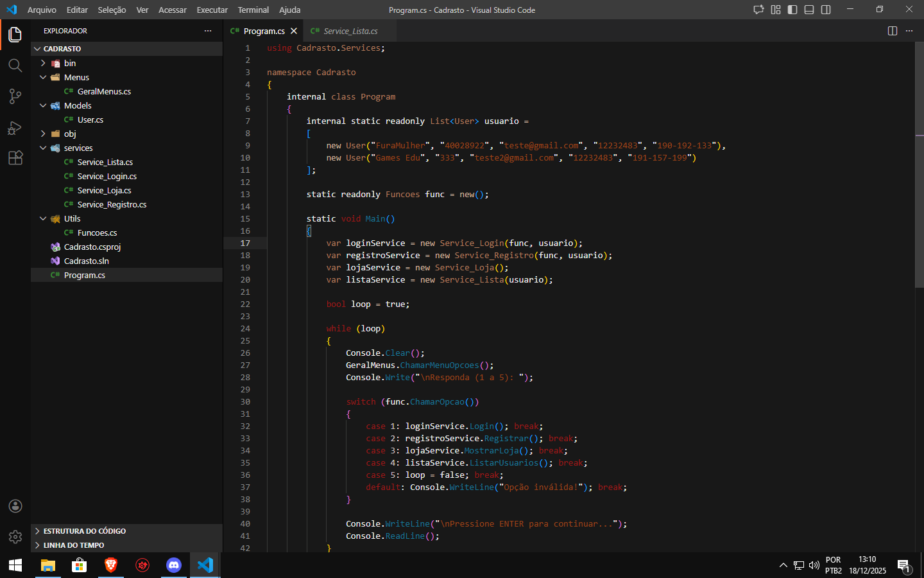Toggle the secondary side bar
Viewport: 924px width, 578px height.
(x=826, y=10)
